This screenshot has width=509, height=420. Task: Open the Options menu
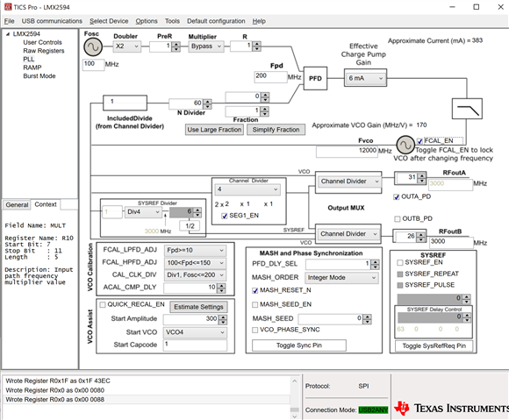click(x=147, y=21)
